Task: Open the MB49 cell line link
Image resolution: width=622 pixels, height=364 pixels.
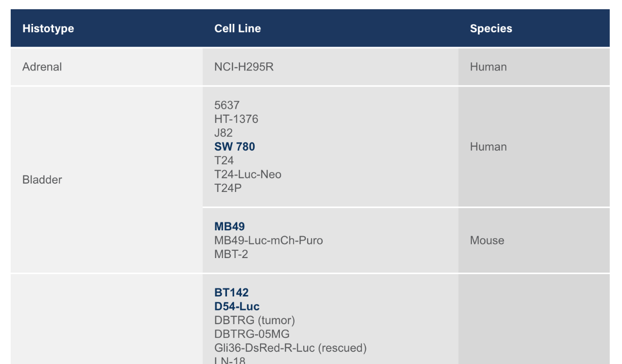Action: 229,226
